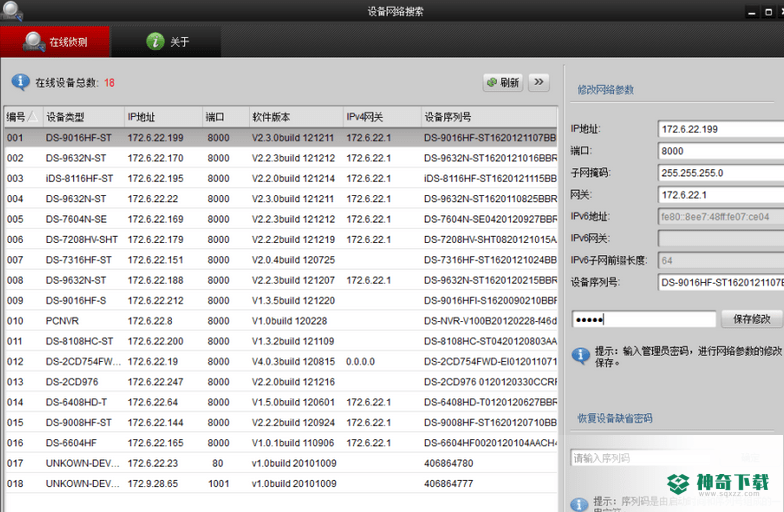The width and height of the screenshot is (784, 512).
Task: Maximize the 设备网络搜索 window
Action: [768, 12]
